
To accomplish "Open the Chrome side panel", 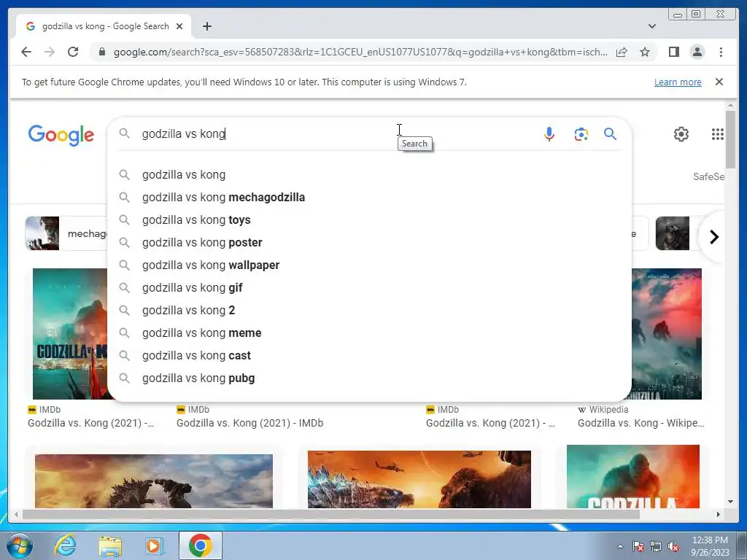I will [673, 52].
